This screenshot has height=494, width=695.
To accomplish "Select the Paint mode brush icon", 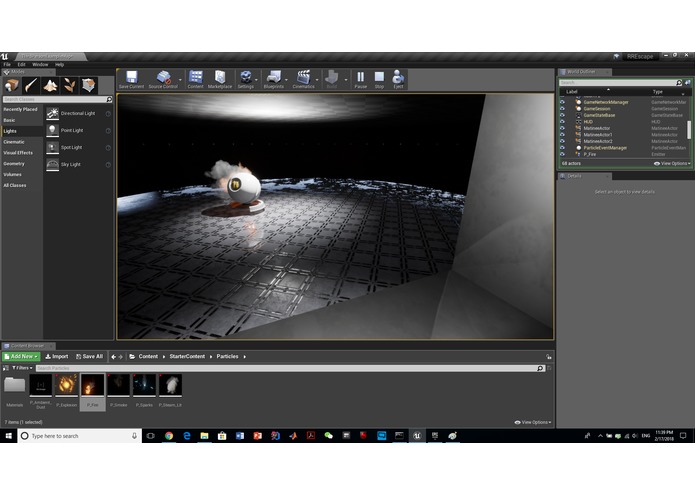I will pyautogui.click(x=31, y=85).
